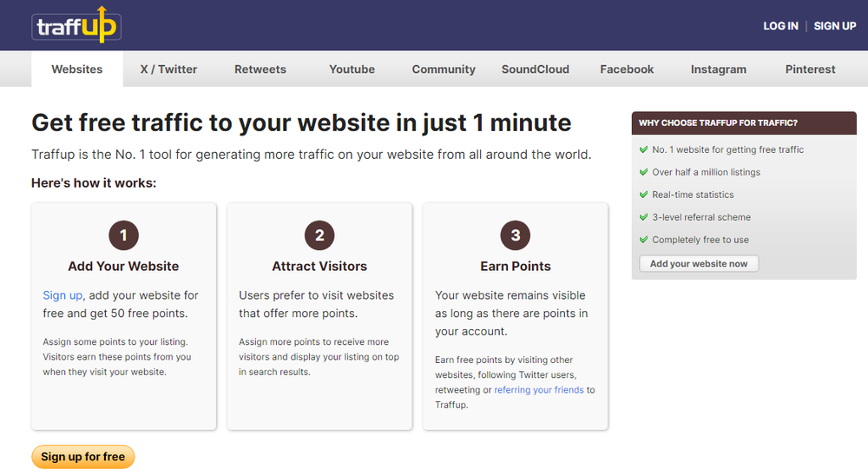
Task: Click step 1 circle icon
Action: click(x=123, y=235)
